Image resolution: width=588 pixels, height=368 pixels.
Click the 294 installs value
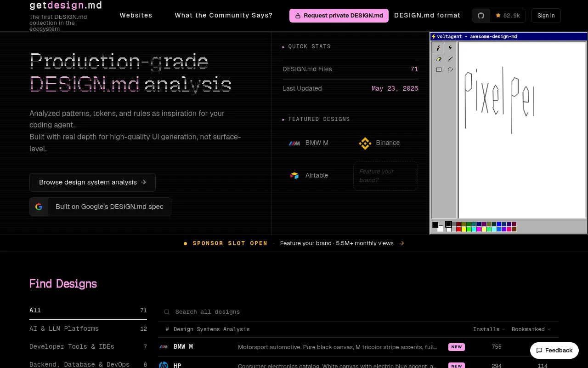point(497,366)
